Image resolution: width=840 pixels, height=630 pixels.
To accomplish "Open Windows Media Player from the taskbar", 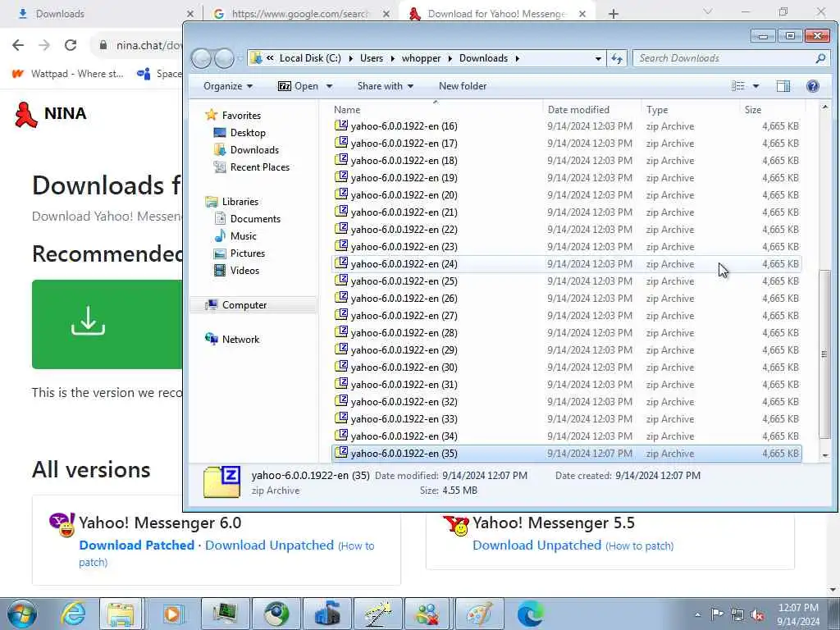I will [x=174, y=614].
